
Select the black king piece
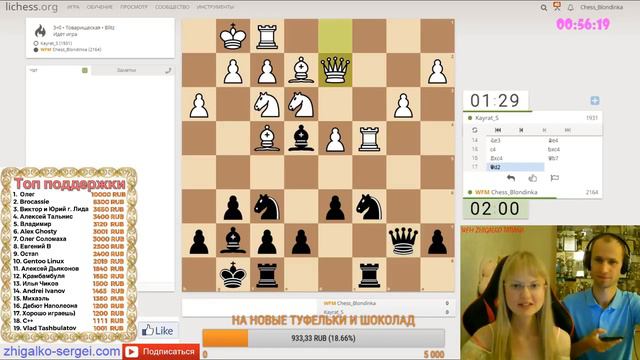click(233, 274)
